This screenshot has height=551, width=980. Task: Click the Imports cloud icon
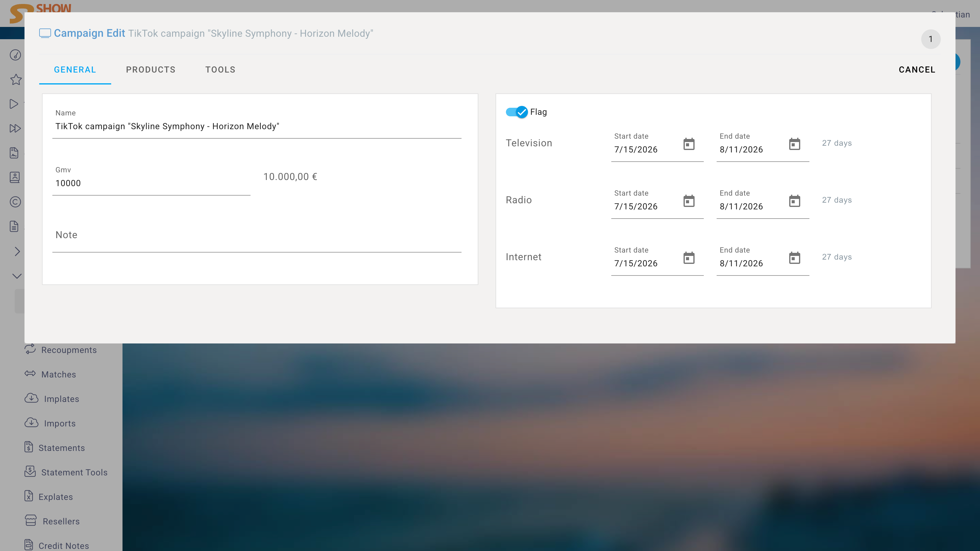click(x=31, y=422)
